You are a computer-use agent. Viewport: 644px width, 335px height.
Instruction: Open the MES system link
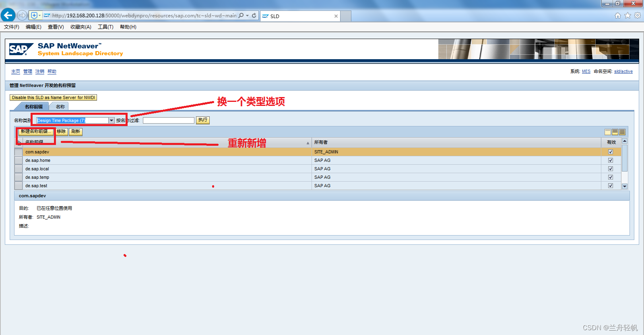point(586,71)
